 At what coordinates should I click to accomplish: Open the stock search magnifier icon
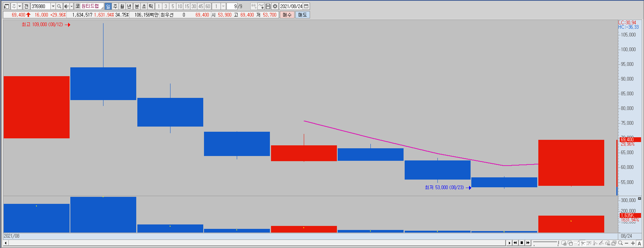click(59, 6)
